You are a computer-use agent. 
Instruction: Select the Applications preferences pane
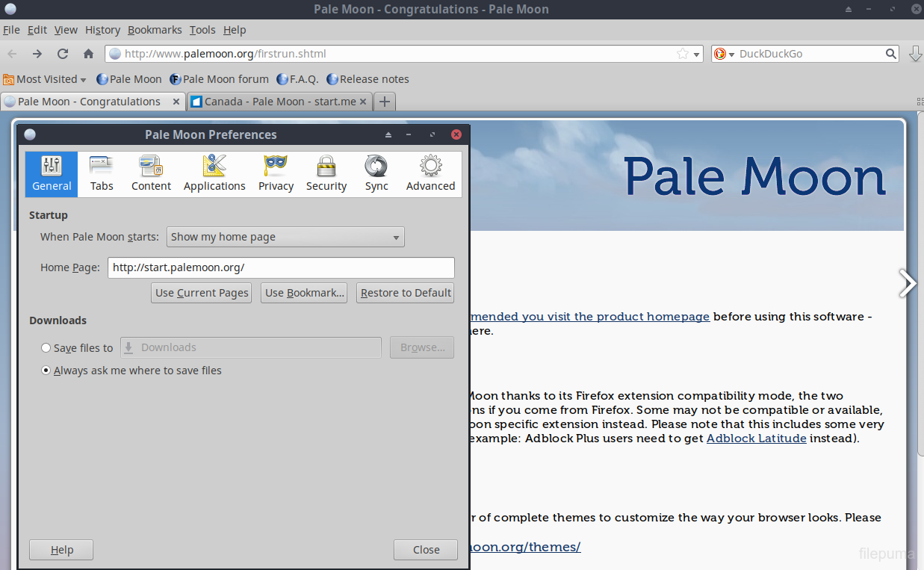[x=214, y=173]
